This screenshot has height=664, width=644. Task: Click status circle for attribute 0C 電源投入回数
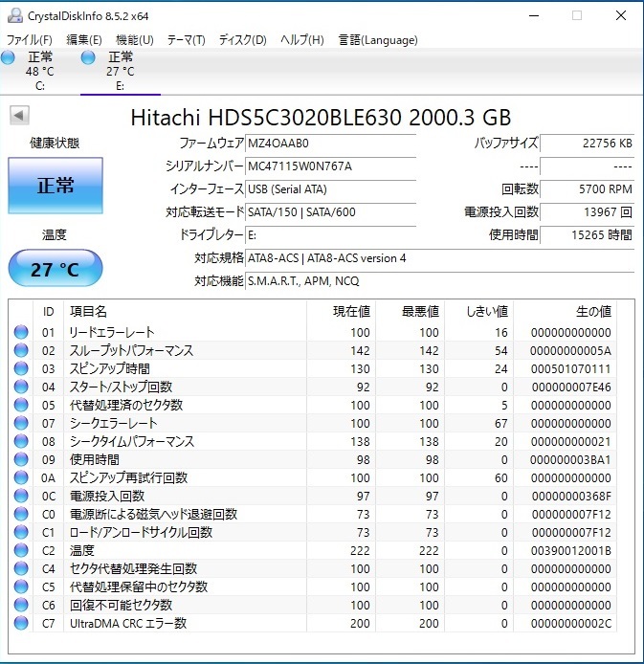(21, 497)
